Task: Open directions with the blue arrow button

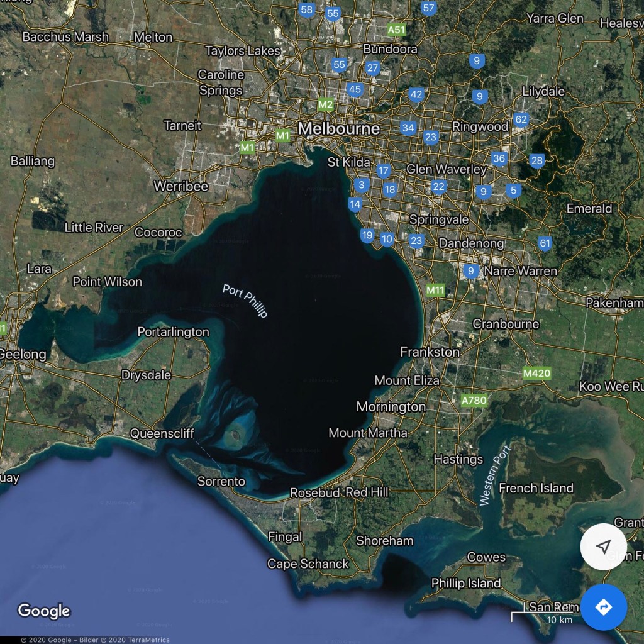Action: pos(603,607)
